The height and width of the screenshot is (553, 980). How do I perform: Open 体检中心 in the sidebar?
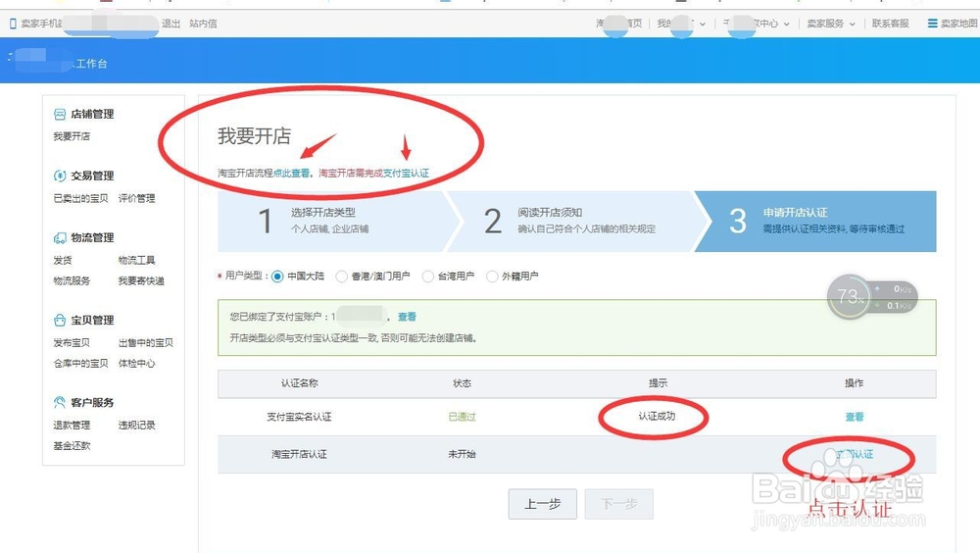coord(137,364)
